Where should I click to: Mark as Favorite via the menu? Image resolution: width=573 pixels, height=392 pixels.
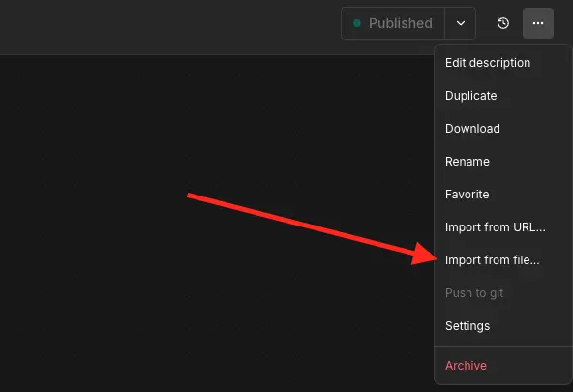[502, 195]
